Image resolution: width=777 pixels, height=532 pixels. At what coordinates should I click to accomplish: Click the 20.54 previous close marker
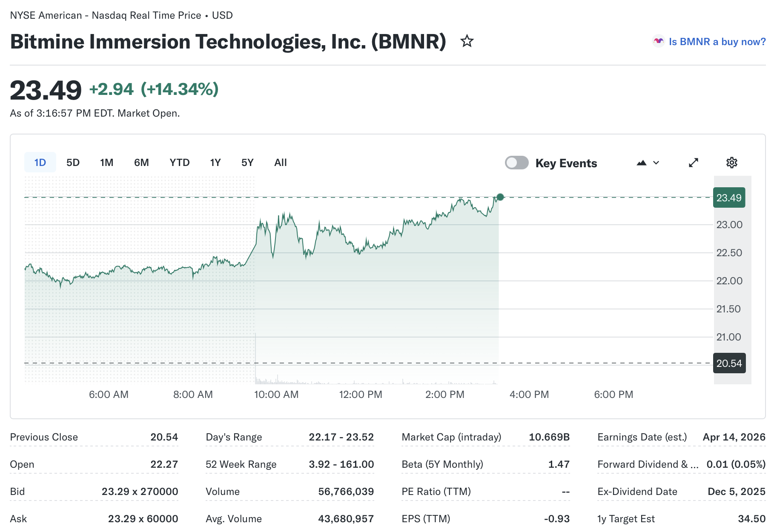pos(729,363)
